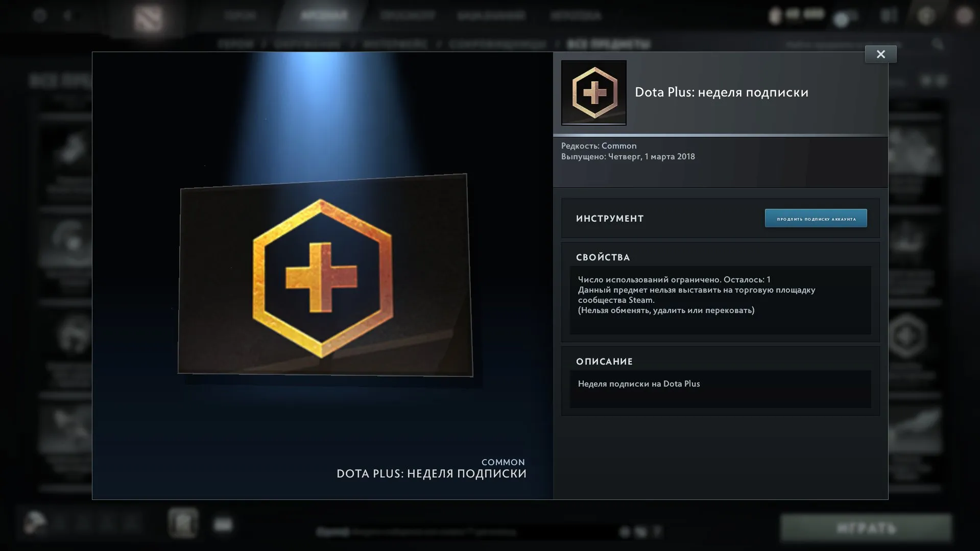The height and width of the screenshot is (551, 980).
Task: Click the 'ИНСТРУМЕНТ' section heading
Action: (x=610, y=219)
